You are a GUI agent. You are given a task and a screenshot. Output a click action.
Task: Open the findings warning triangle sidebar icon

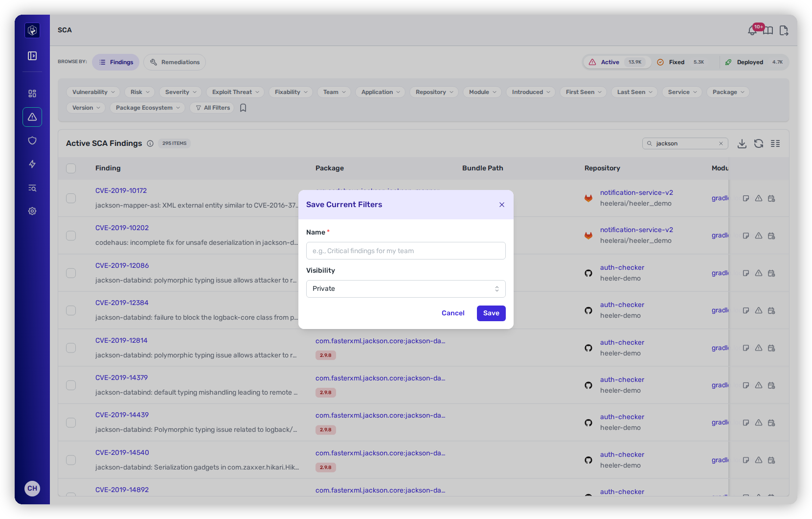pyautogui.click(x=32, y=117)
